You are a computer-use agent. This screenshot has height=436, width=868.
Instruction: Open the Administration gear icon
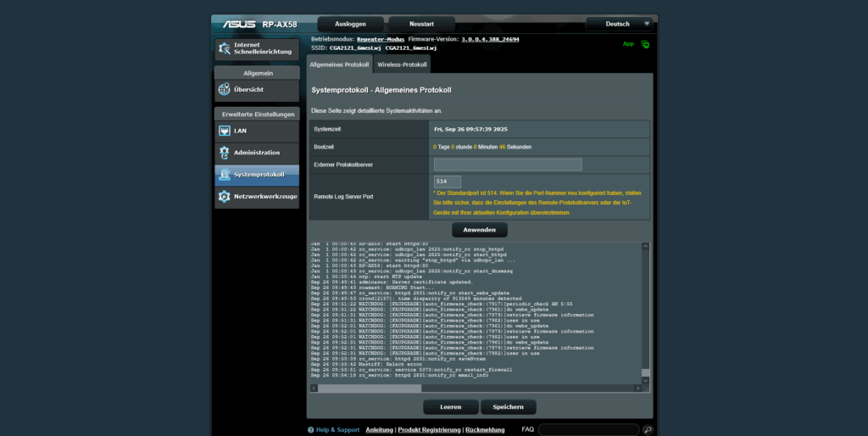point(224,153)
